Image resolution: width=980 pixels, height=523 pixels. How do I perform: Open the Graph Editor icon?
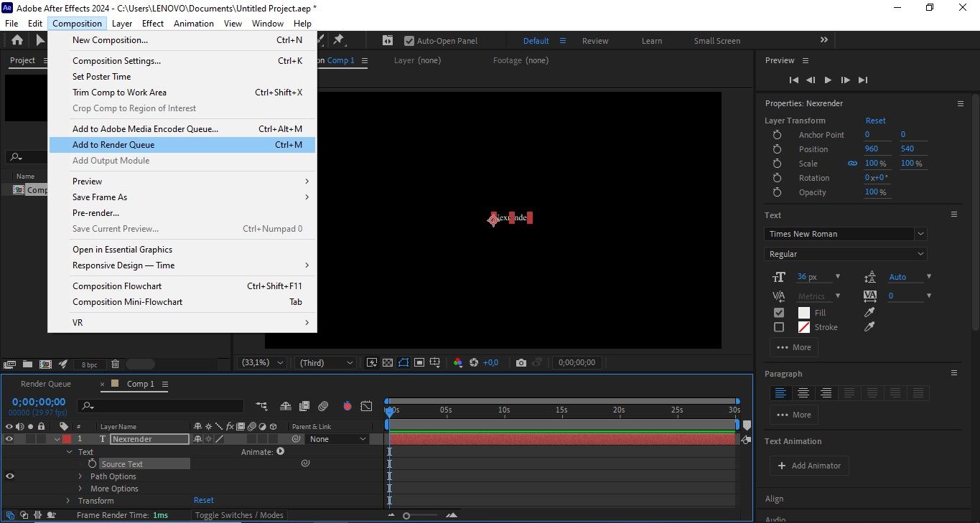366,406
